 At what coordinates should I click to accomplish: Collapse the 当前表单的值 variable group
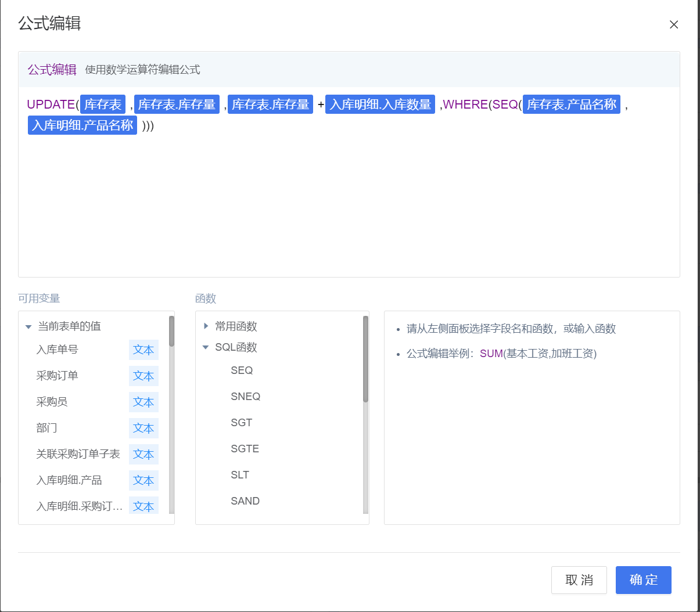click(28, 327)
